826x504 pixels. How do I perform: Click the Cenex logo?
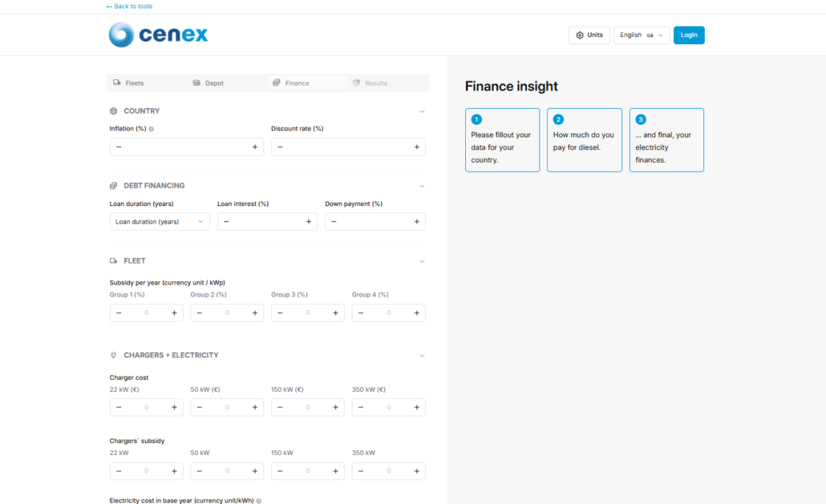click(158, 34)
